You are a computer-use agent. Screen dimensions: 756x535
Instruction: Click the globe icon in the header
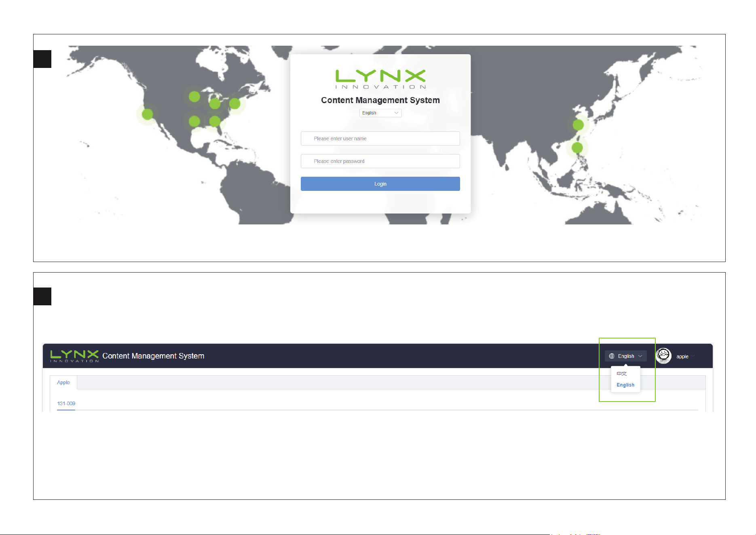[x=612, y=356]
